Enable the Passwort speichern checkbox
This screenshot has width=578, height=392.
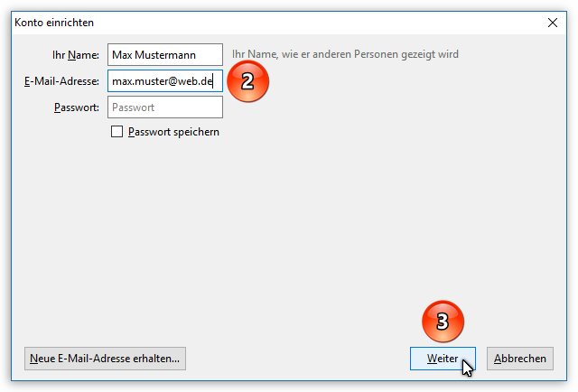click(117, 132)
